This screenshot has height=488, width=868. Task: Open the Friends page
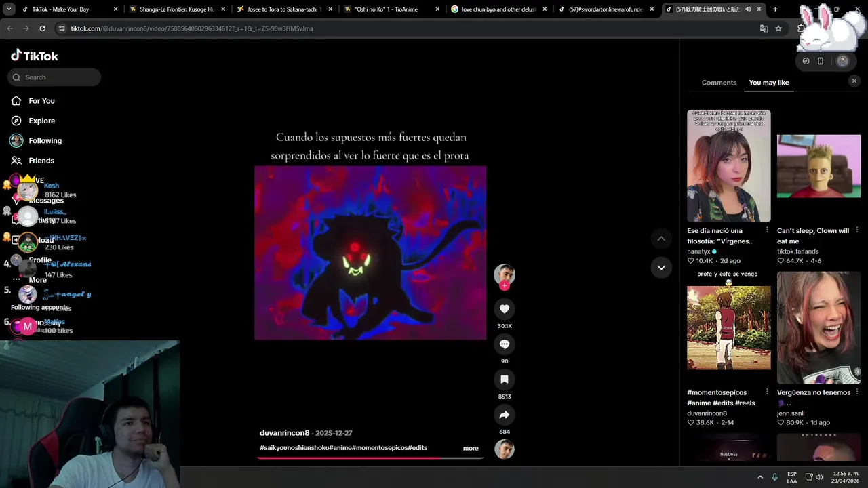tap(41, 161)
